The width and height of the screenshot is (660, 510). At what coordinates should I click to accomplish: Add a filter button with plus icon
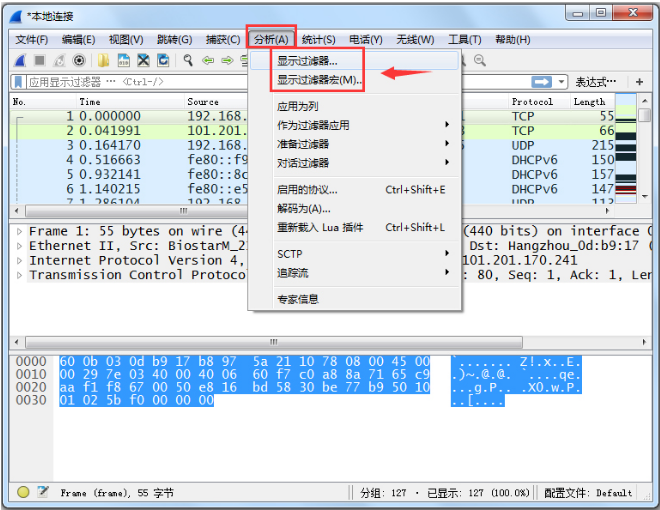tap(639, 82)
